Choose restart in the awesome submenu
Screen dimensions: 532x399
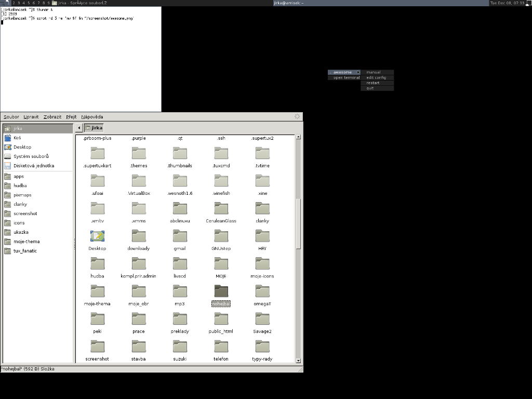[x=373, y=83]
